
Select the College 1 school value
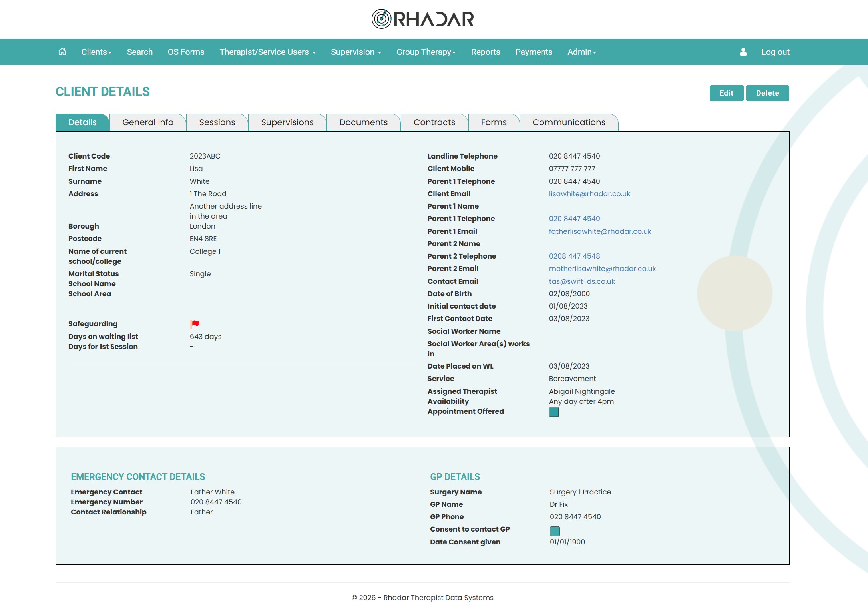coord(205,251)
